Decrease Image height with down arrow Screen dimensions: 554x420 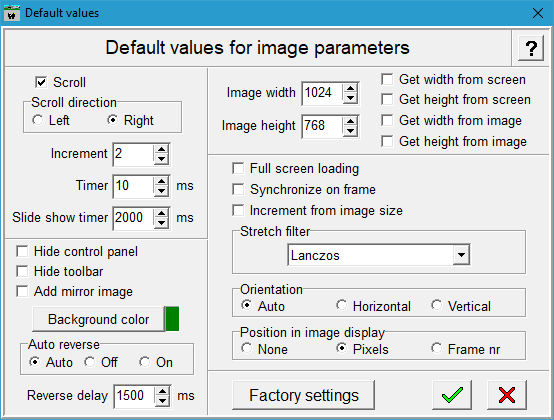point(350,131)
